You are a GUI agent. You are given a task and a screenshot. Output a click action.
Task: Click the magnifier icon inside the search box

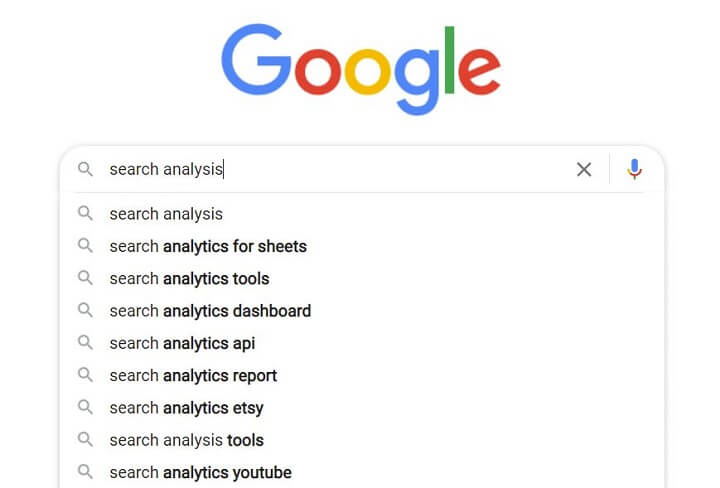coord(85,169)
